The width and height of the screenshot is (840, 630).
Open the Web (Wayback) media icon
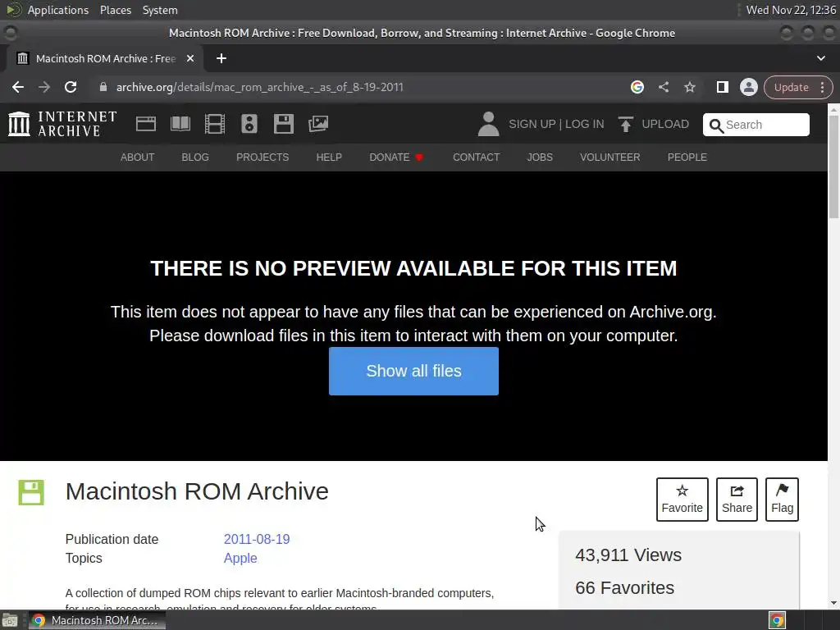(x=146, y=124)
